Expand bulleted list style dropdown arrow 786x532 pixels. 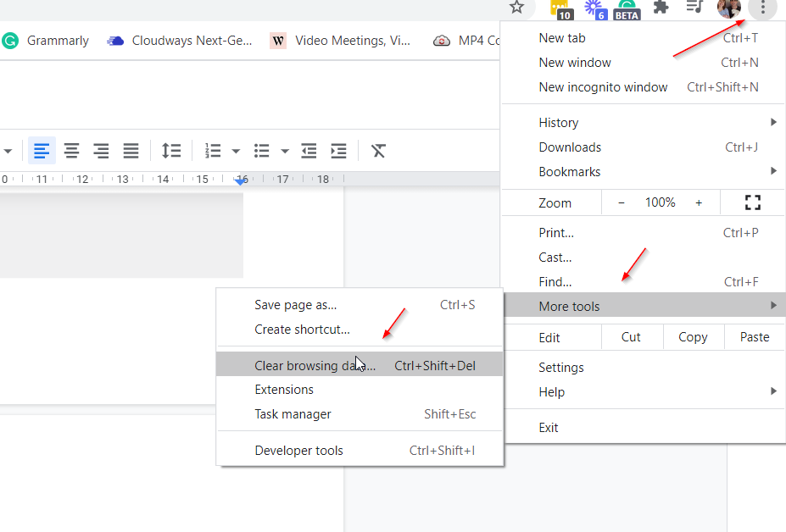tap(285, 151)
